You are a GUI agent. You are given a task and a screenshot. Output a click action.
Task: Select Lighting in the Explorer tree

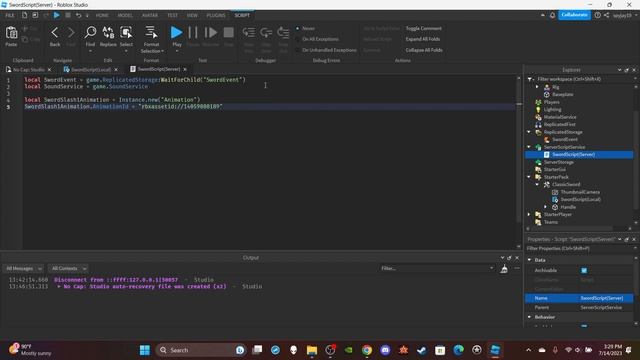pos(552,109)
